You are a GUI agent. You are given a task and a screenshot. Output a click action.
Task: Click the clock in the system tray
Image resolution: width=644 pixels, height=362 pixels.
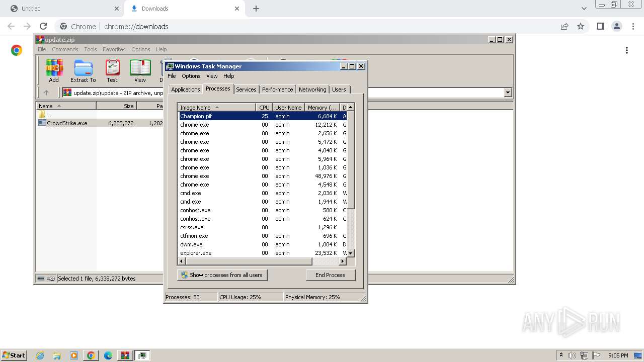(618, 355)
